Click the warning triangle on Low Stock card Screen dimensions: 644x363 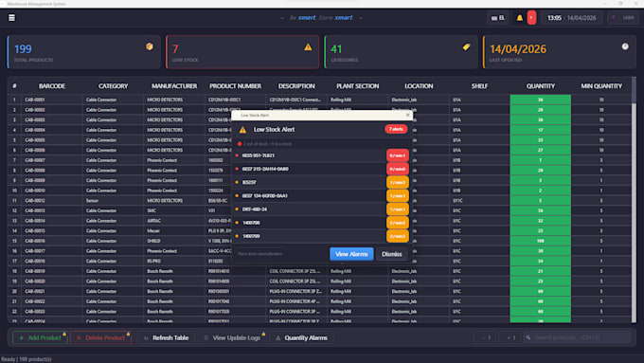pyautogui.click(x=308, y=47)
